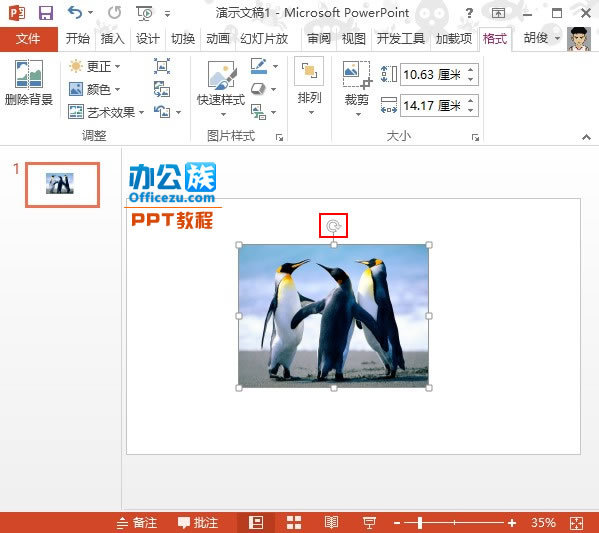Click the Redo/Repeat icon
599x533 pixels.
114,13
